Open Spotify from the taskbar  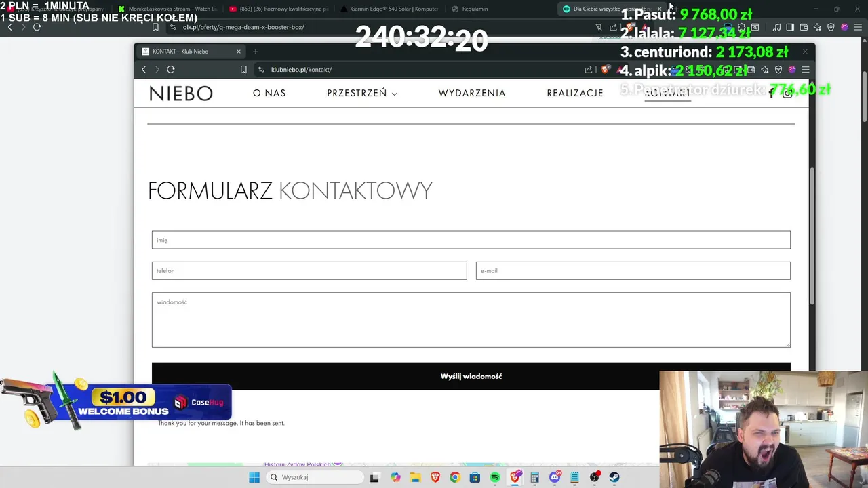click(495, 477)
